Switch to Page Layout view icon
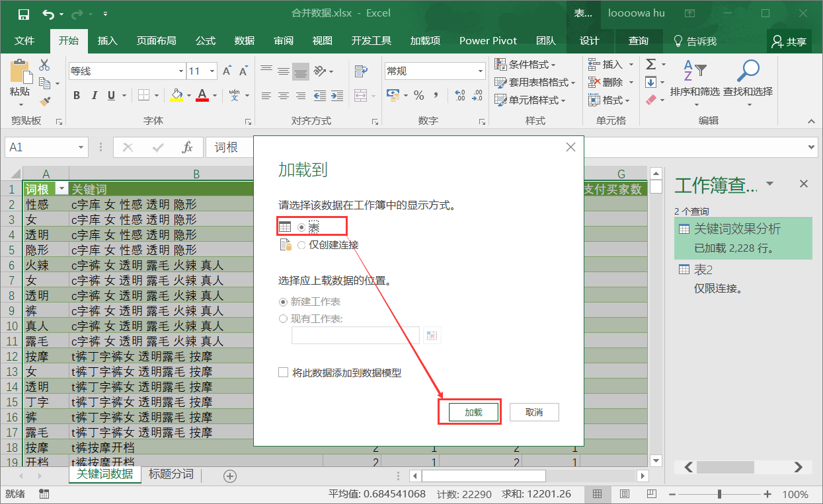 coord(624,493)
